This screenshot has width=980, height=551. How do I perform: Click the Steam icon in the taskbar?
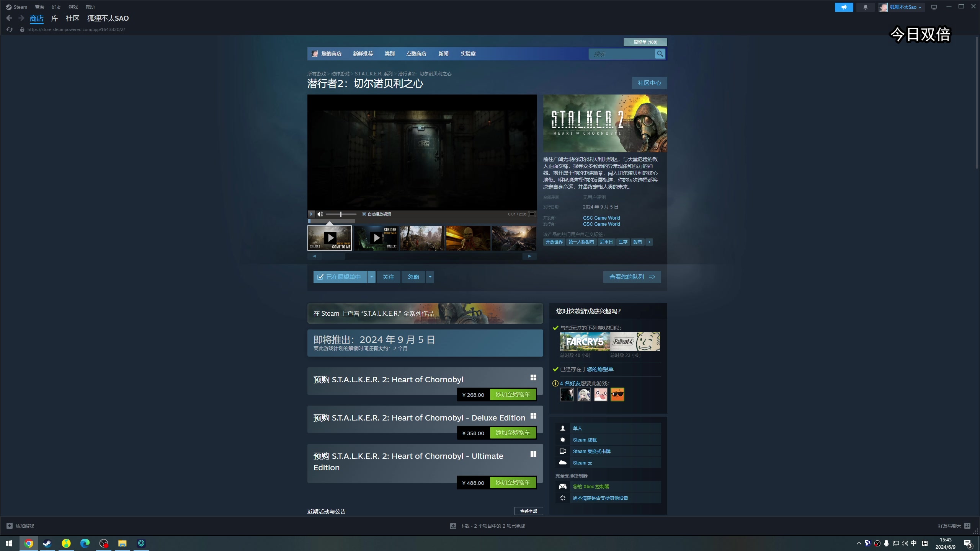coord(47,543)
